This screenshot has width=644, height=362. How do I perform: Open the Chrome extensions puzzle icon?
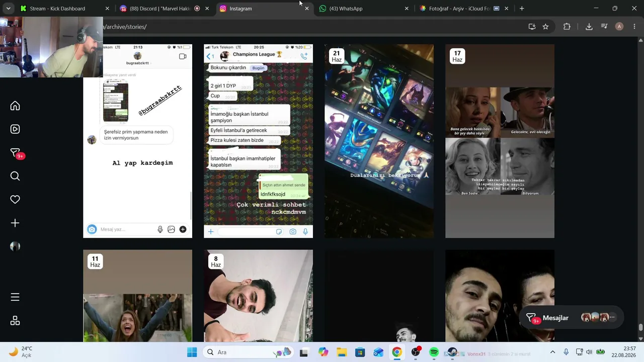coord(567,27)
